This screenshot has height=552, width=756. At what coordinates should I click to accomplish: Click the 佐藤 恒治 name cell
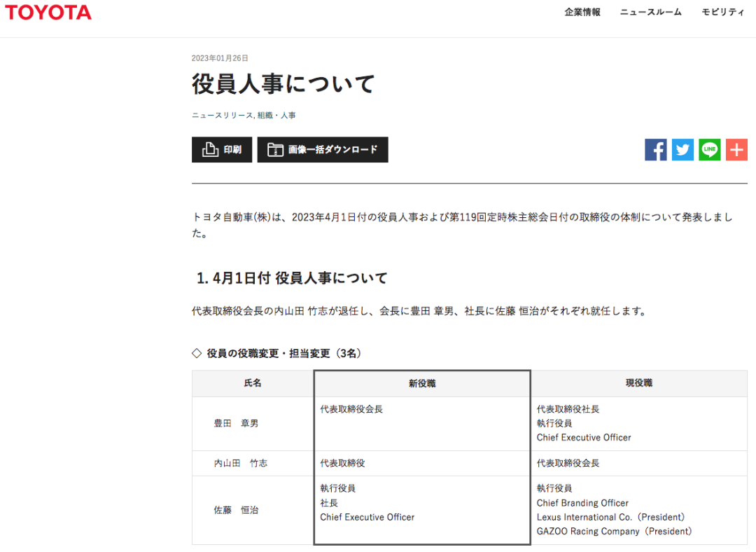(236, 510)
